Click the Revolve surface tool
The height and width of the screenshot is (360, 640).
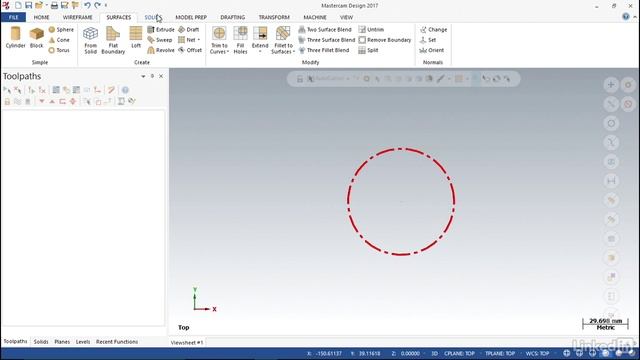[x=161, y=50]
